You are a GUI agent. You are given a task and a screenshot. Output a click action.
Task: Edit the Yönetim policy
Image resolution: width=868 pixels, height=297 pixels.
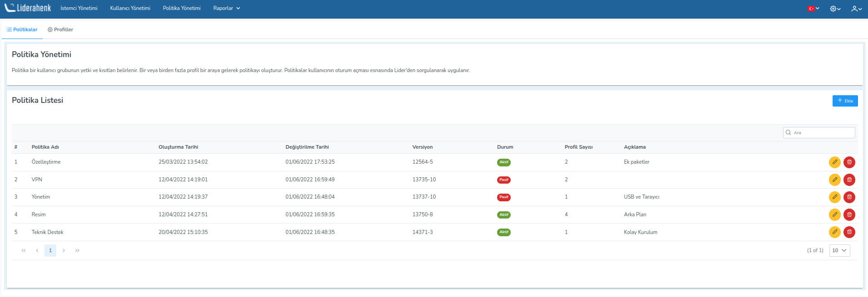tap(834, 197)
